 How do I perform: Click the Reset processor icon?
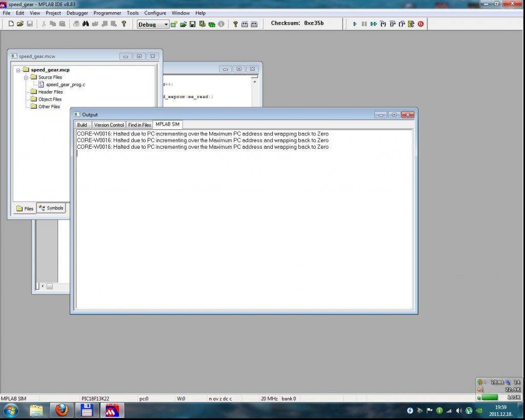pyautogui.click(x=411, y=24)
